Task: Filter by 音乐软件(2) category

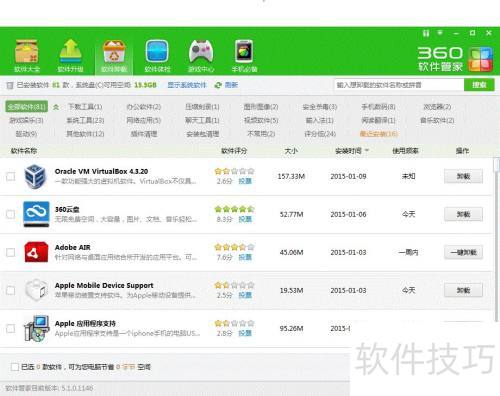Action: point(437,120)
